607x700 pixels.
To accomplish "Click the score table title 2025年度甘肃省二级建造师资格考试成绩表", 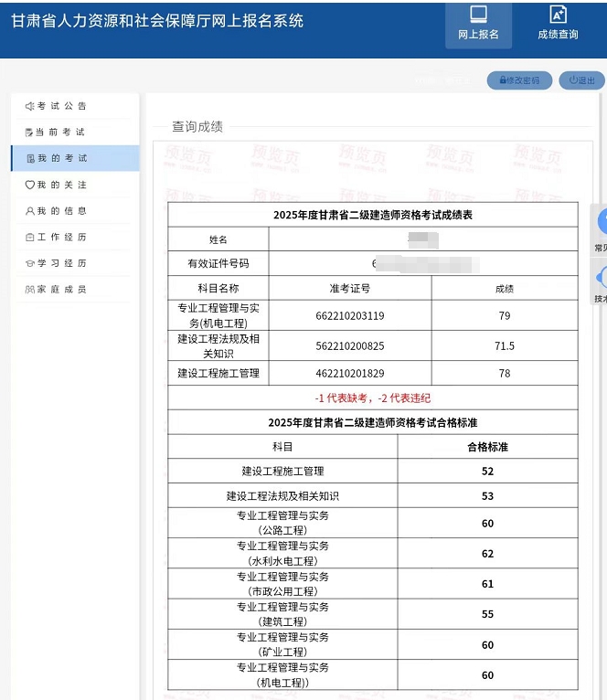I will coord(373,215).
